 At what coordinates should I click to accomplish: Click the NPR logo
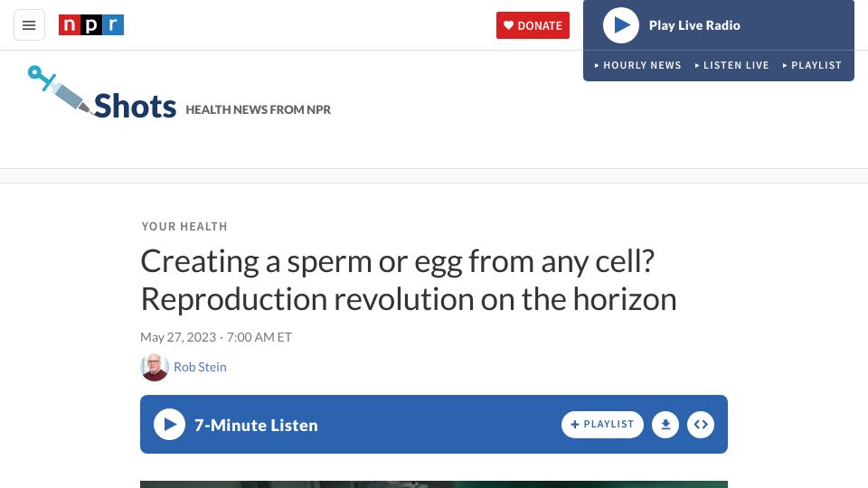(91, 25)
